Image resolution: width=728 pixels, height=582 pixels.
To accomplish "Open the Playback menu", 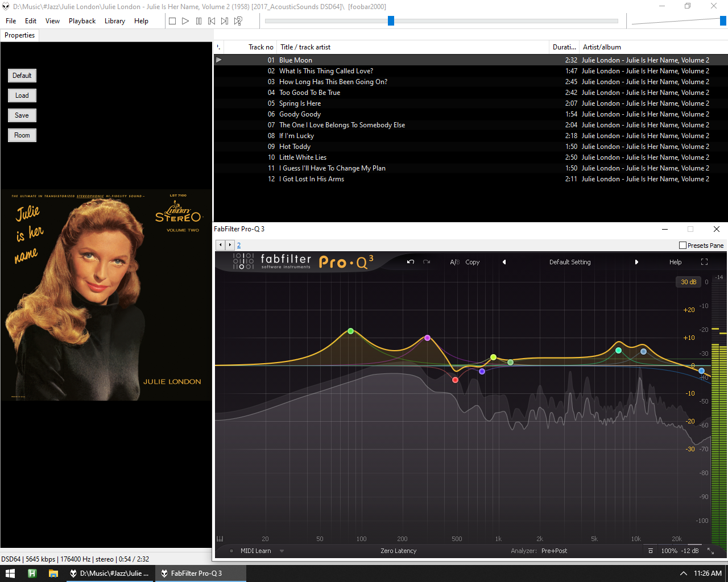I will point(82,21).
